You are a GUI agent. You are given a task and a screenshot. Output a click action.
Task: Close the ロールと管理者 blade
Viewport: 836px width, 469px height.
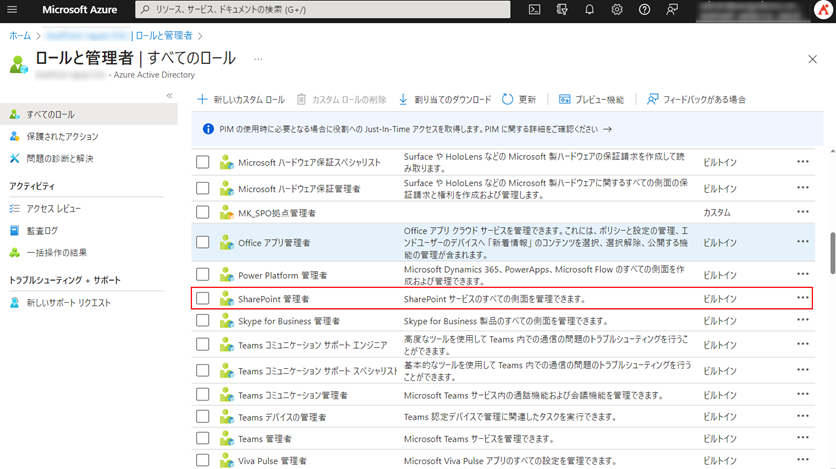(812, 59)
